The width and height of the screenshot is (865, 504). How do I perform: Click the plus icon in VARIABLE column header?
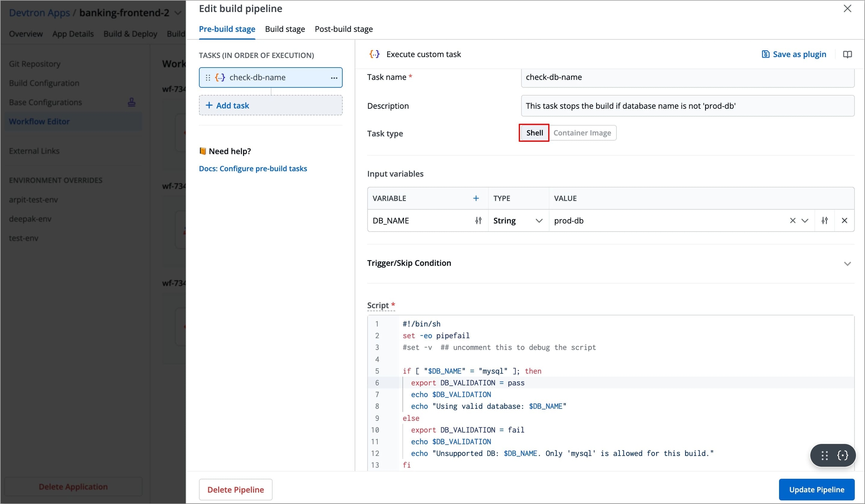pyautogui.click(x=476, y=198)
